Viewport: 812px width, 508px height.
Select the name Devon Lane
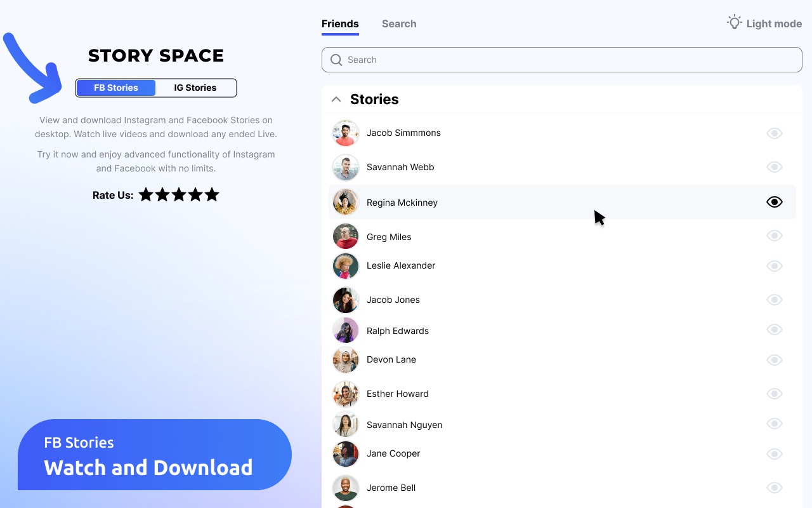coord(391,359)
